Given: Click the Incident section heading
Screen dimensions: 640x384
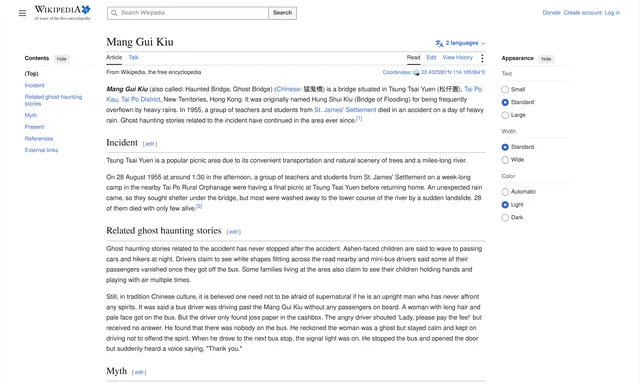Looking at the screenshot, I should (122, 142).
